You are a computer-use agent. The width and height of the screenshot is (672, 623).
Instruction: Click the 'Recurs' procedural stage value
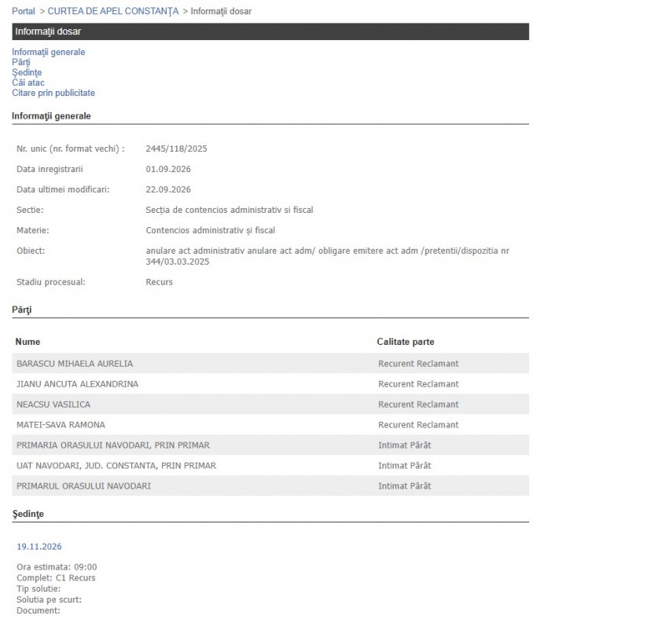click(x=160, y=282)
